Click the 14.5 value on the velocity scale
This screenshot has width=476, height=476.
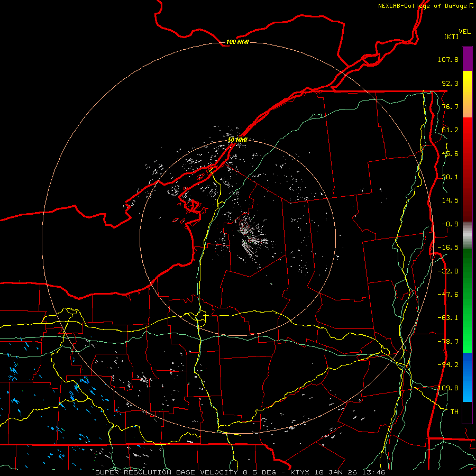450,200
